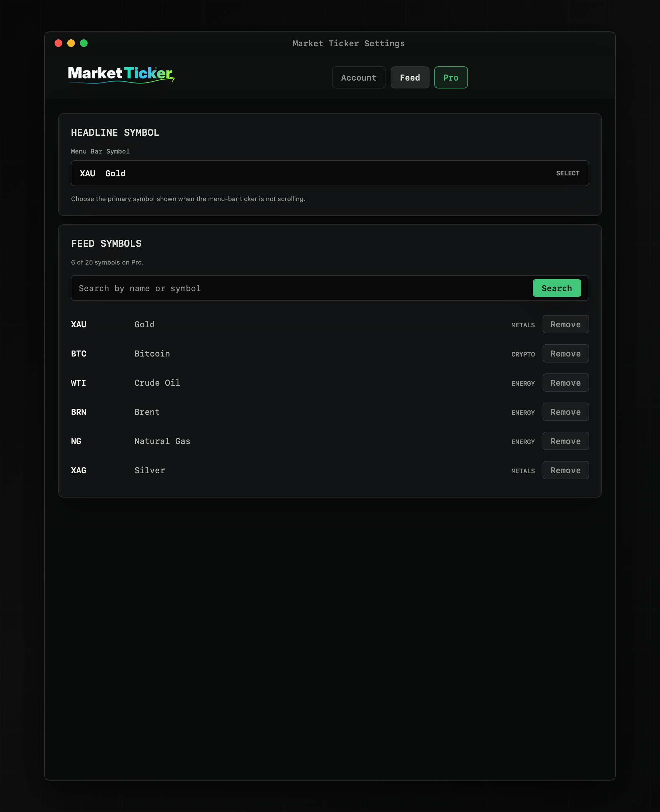Click the green Search button
Image resolution: width=660 pixels, height=812 pixels.
(557, 288)
